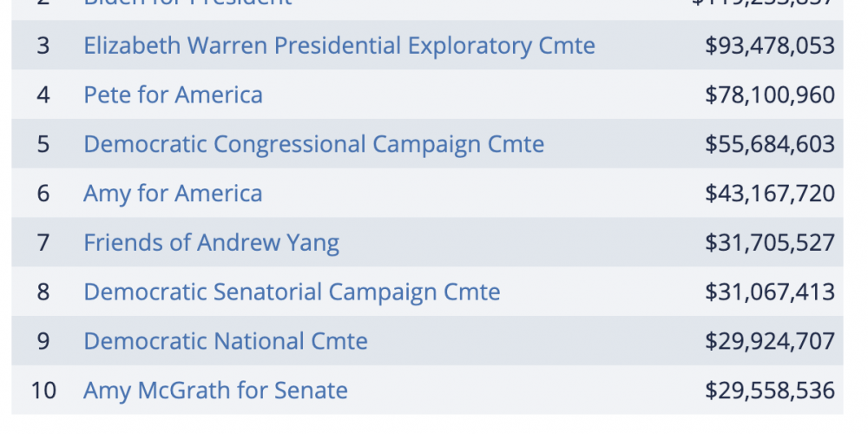This screenshot has height=434, width=868.
Task: Select the $29,924,707 amount value
Action: click(770, 341)
